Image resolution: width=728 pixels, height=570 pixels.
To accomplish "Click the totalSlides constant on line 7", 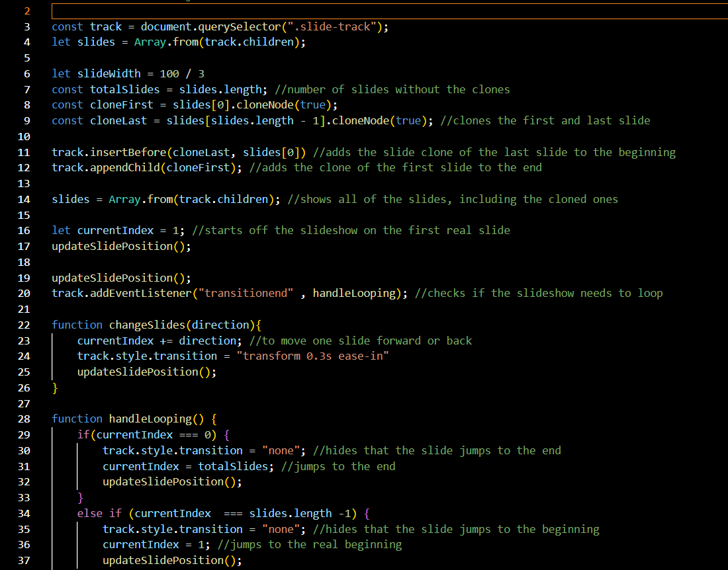I will pos(124,89).
